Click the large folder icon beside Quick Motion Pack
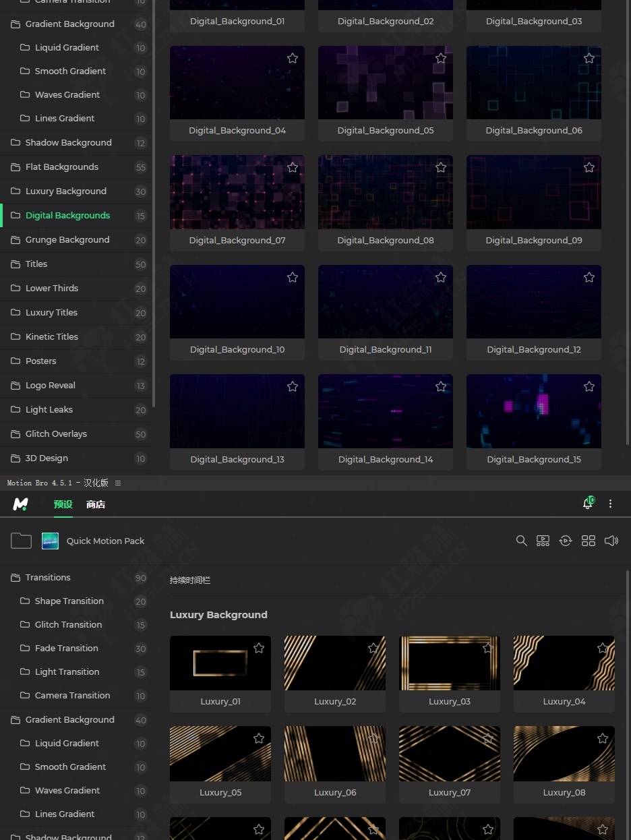Screen dimensions: 631x840 click(21, 541)
